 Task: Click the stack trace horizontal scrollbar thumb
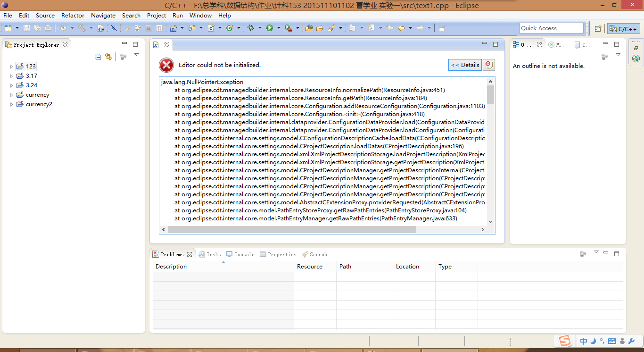[x=292, y=229]
